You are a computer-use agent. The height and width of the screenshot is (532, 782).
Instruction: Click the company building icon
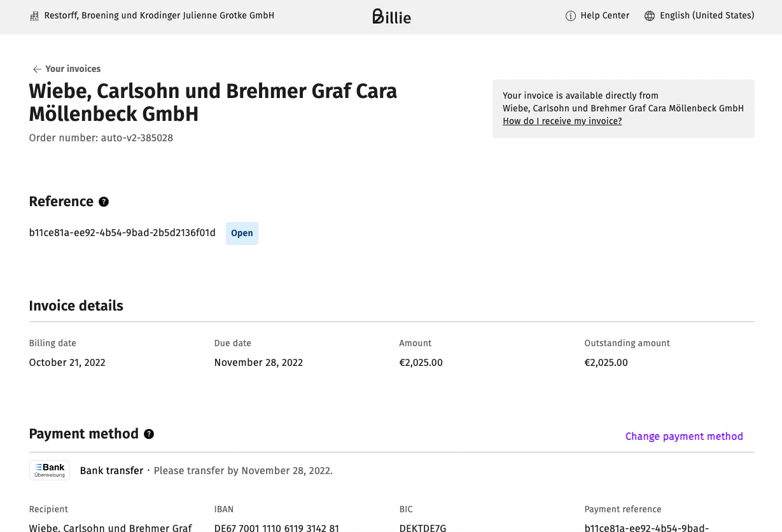34,16
